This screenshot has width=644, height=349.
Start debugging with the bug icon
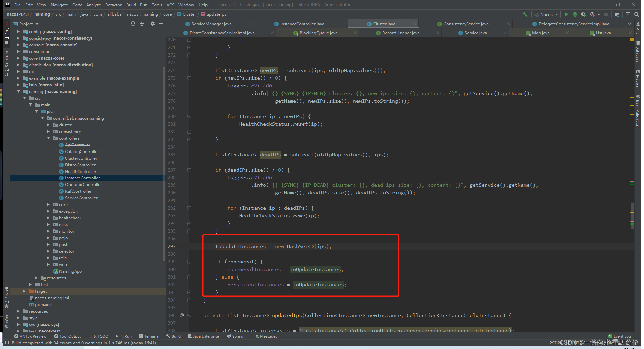(x=575, y=14)
